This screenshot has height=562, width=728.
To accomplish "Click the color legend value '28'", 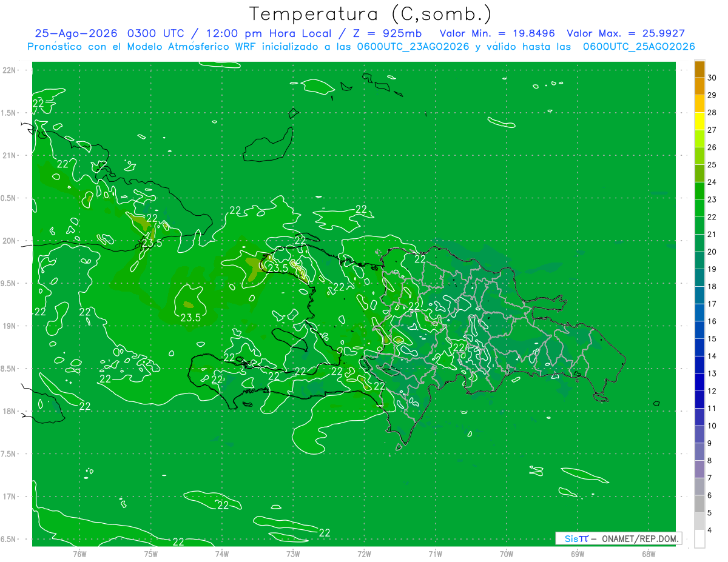I will [712, 112].
